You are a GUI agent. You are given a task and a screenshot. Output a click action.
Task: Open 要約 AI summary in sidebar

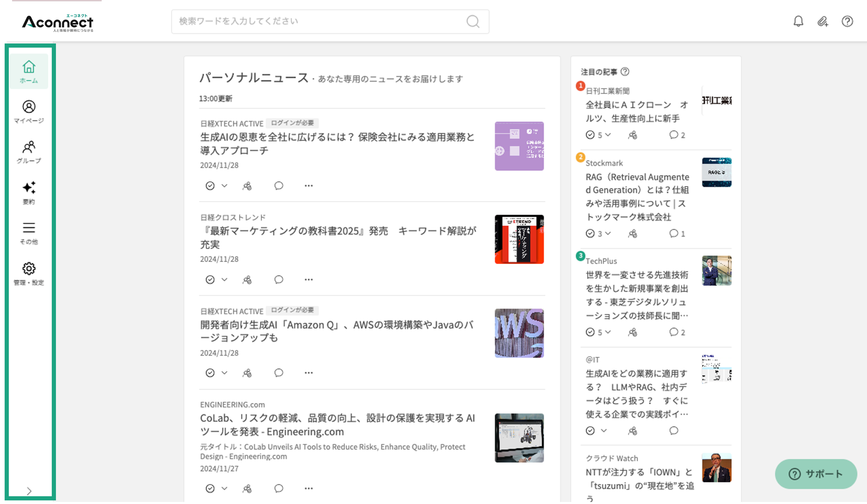point(29,193)
